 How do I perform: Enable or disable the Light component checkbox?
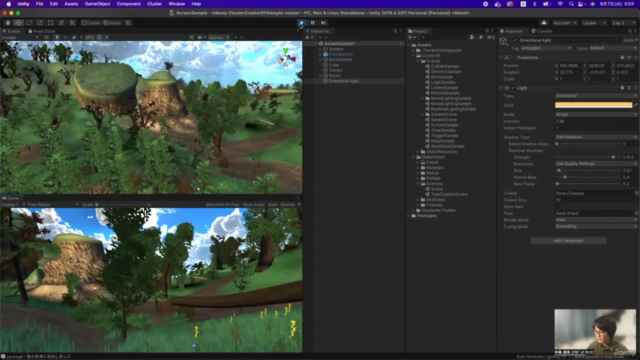(513, 88)
